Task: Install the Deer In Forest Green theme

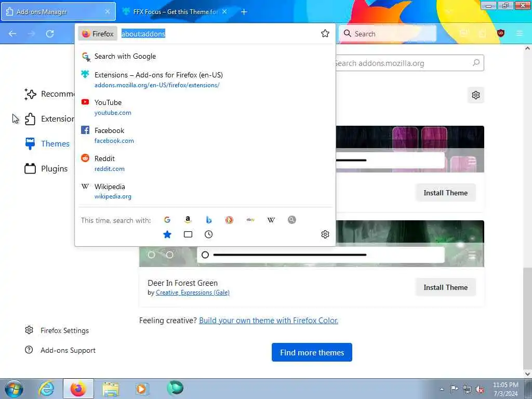Action: point(445,287)
